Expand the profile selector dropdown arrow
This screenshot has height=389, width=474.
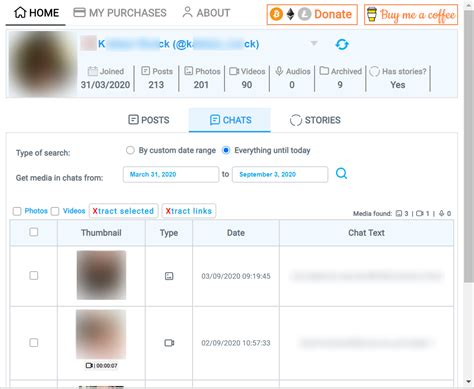314,43
